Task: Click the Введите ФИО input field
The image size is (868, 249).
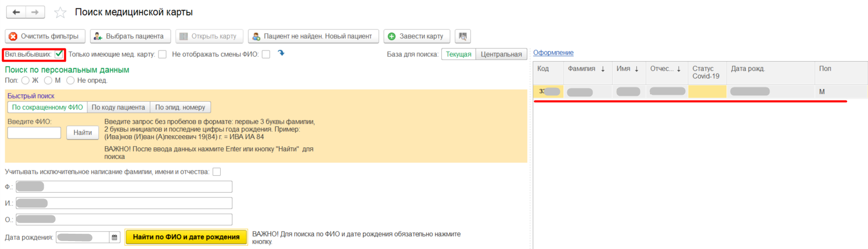Action: pos(34,133)
